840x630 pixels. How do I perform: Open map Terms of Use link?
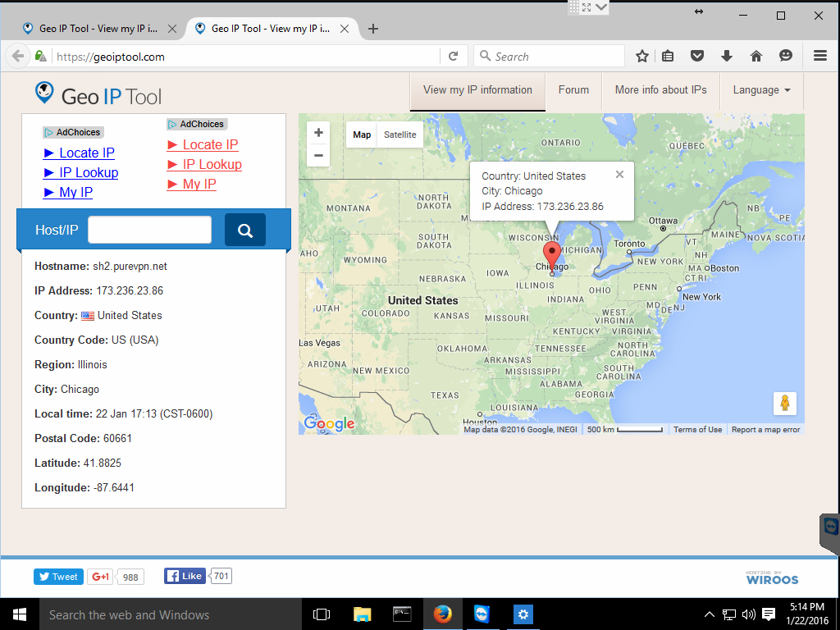[x=697, y=430]
